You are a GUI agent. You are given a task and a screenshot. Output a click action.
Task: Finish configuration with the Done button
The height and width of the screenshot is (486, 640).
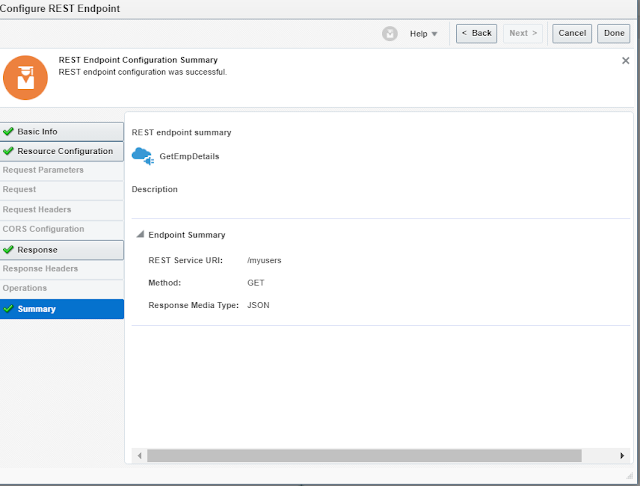(x=614, y=33)
